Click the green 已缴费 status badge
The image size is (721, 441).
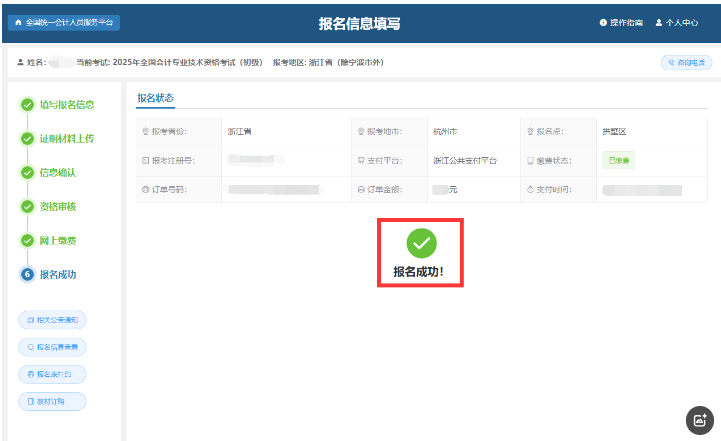pos(617,160)
